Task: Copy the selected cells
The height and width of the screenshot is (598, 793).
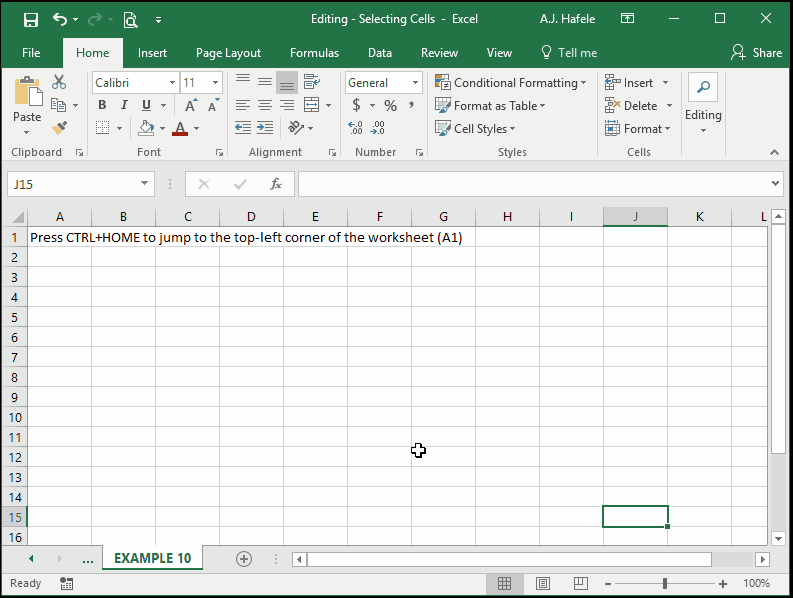Action: coord(59,105)
